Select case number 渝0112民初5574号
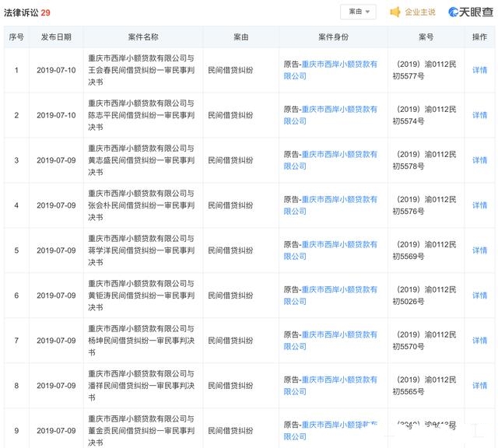This screenshot has width=498, height=448. pyautogui.click(x=425, y=115)
